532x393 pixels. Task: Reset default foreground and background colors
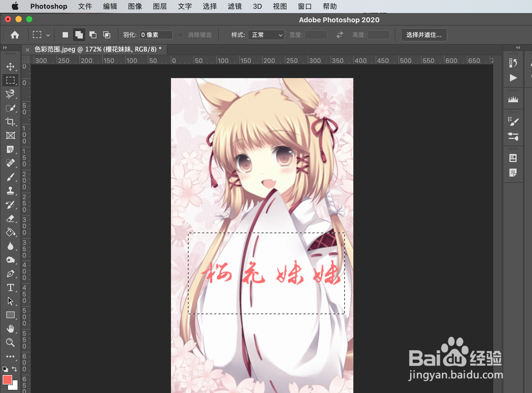pyautogui.click(x=5, y=369)
